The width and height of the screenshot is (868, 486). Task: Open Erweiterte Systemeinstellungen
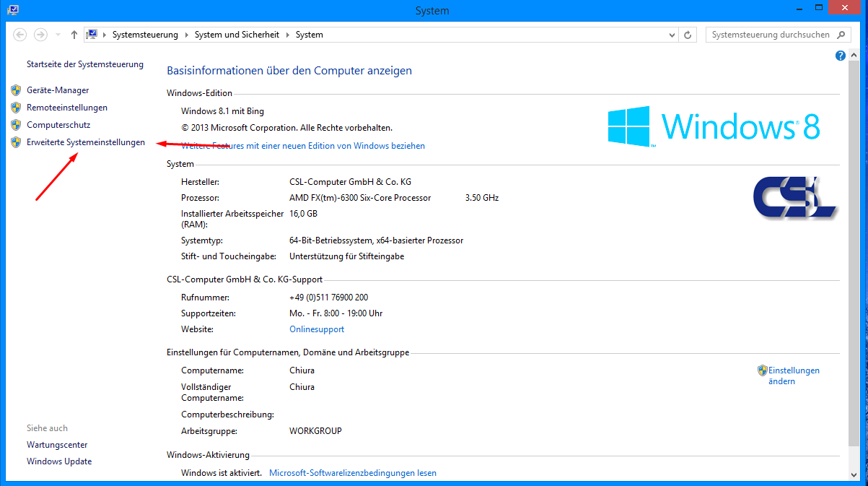click(86, 142)
